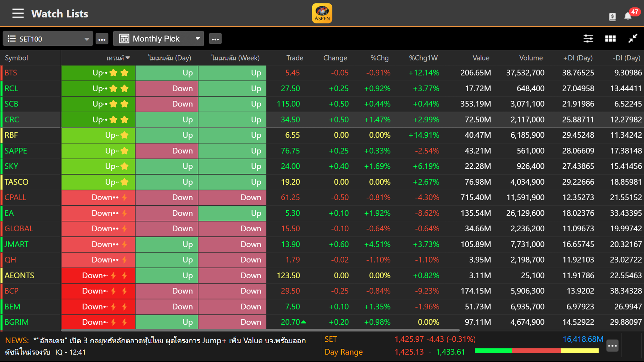This screenshot has height=362, width=644.
Task: Click the ASPEN logo icon
Action: 322,13
